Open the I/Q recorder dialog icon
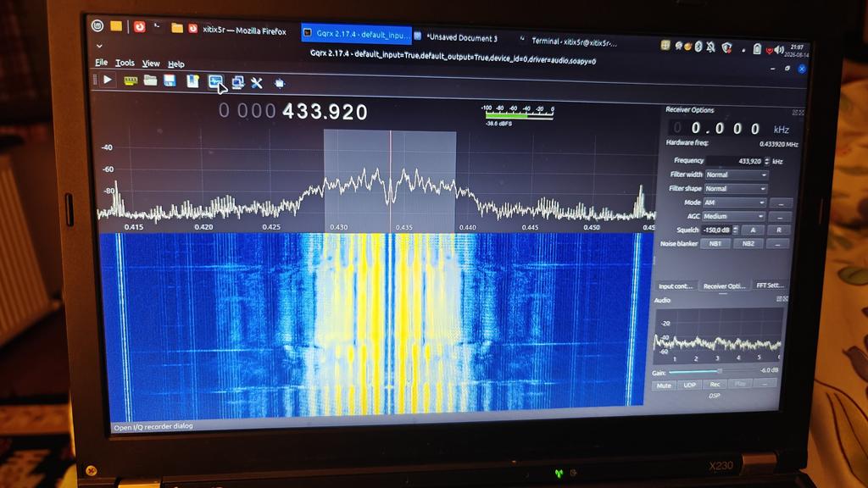Screen dimensions: 868x488 tap(215, 82)
